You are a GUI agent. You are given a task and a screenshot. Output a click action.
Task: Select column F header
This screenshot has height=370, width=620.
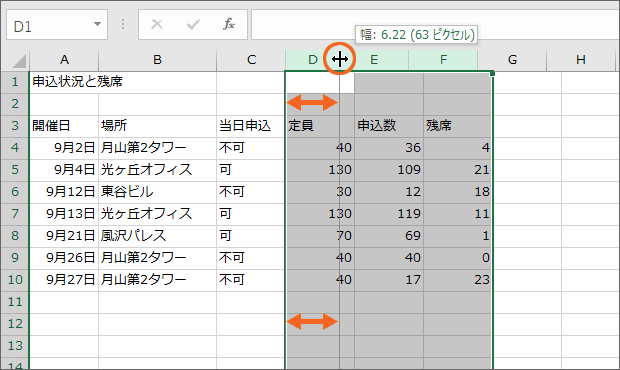[443, 60]
